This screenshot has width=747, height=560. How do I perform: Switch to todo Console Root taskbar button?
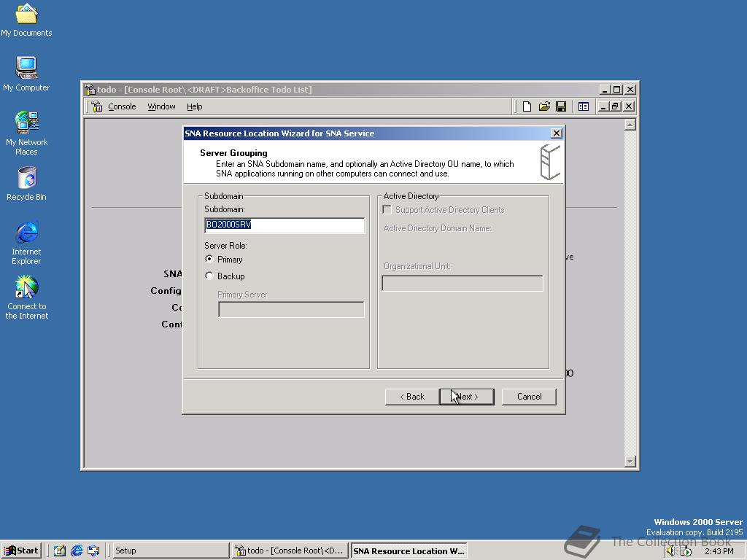[x=290, y=551]
